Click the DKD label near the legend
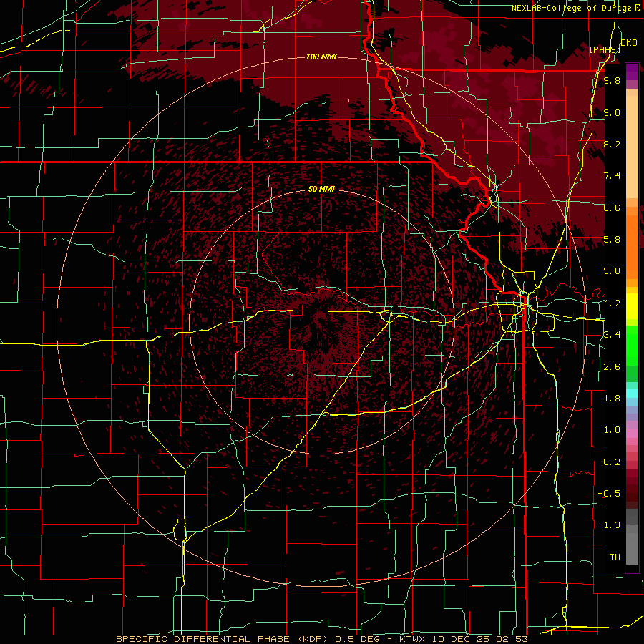 coord(628,43)
